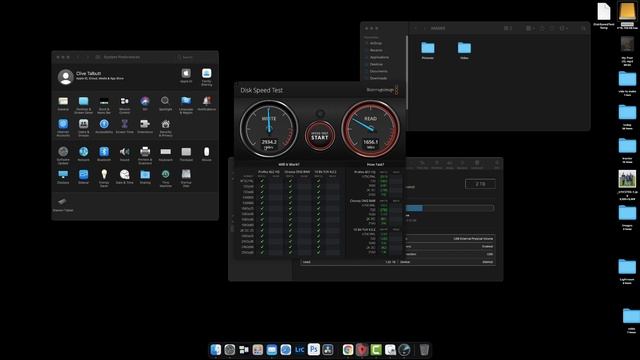
Task: Open Language & Region preferences
Action: pos(186,104)
